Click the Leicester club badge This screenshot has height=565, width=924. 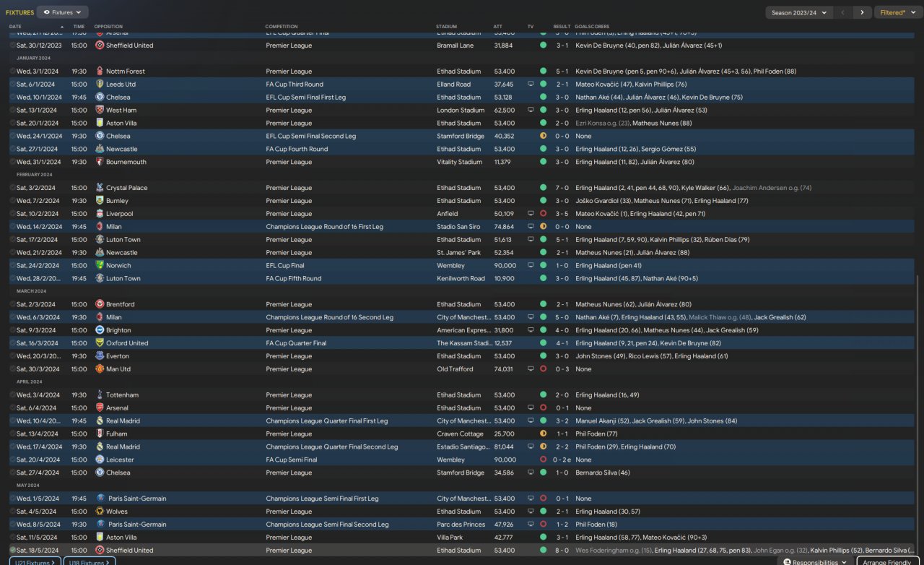[100, 460]
